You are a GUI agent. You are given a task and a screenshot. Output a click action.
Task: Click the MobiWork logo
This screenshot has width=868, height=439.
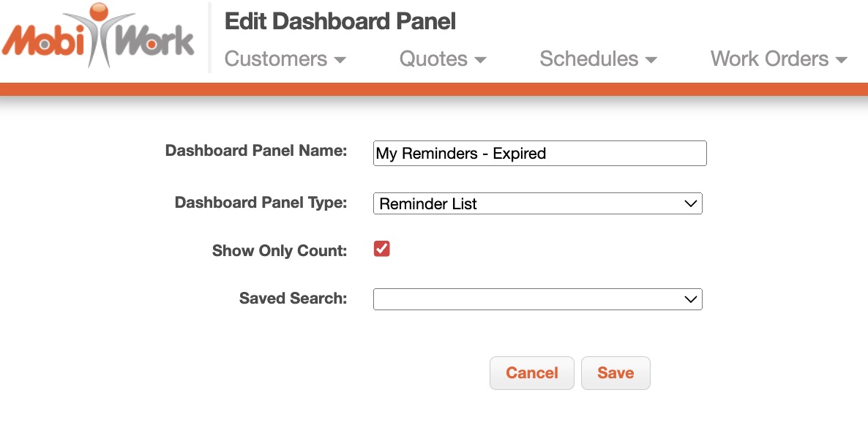99,37
